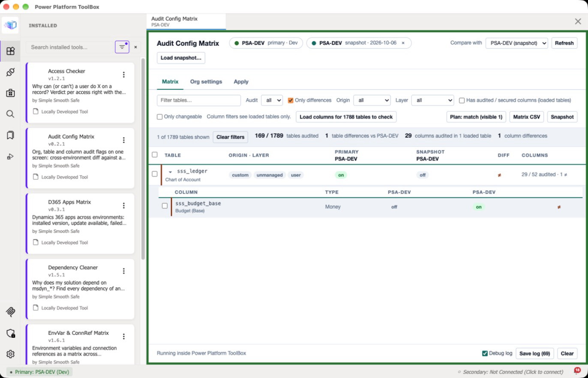Open the shield lock security icon
The height and width of the screenshot is (378, 588).
coord(10,333)
